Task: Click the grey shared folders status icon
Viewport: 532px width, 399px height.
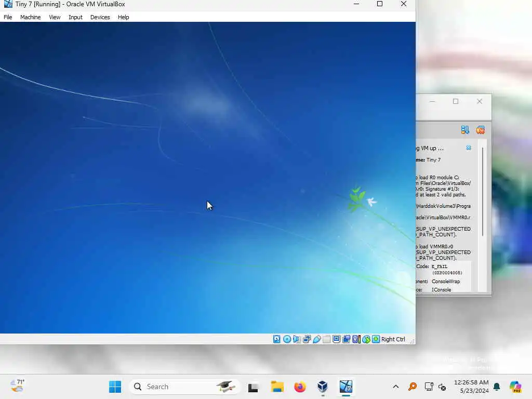Action: coord(326,339)
